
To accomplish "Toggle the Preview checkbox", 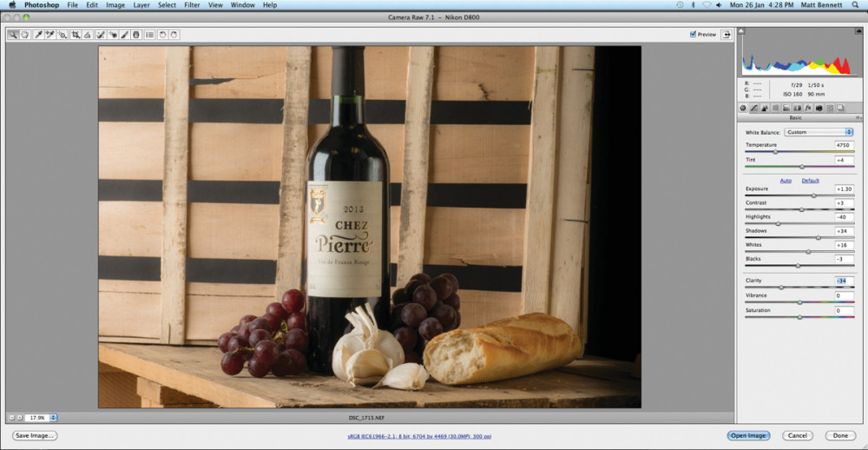I will 693,35.
